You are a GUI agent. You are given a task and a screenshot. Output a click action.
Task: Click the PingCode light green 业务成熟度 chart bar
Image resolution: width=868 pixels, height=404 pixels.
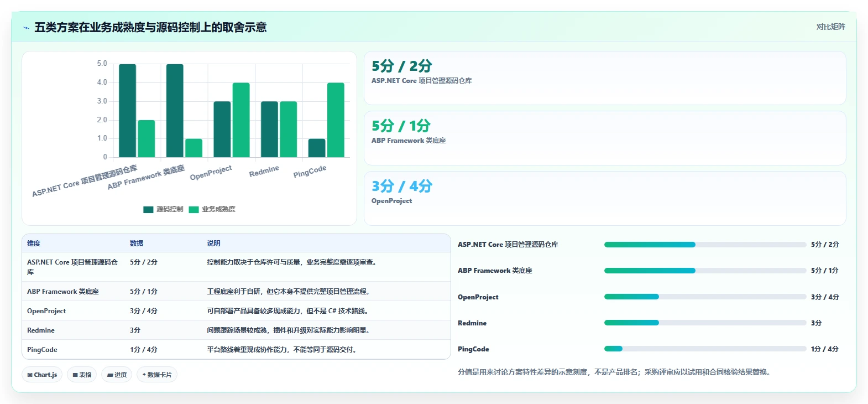pos(336,120)
